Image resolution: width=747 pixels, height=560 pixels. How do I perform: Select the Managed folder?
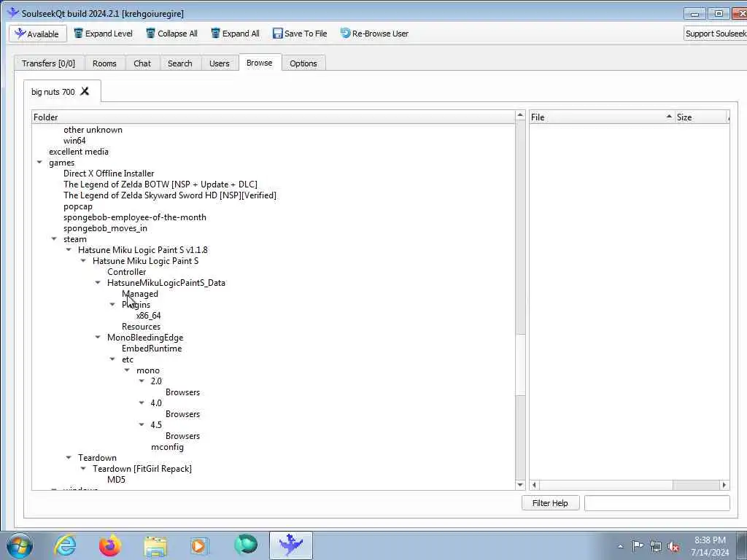140,294
